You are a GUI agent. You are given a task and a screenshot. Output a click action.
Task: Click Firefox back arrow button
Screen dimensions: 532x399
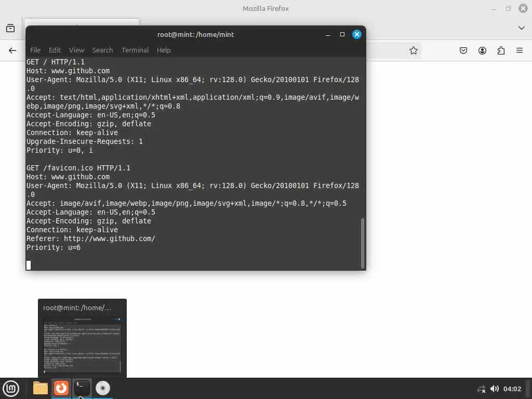(x=12, y=50)
